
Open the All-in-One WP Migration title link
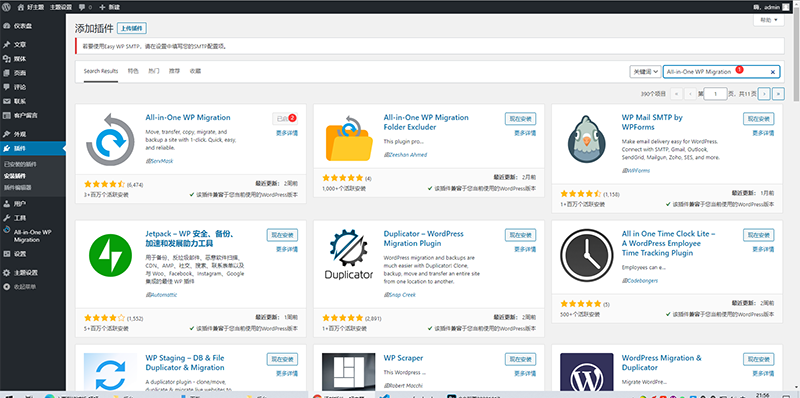(x=188, y=117)
